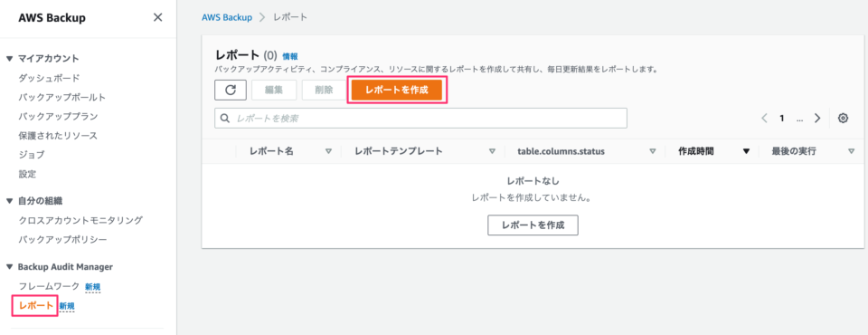
Task: Click the レポートテンプレート column header
Action: (399, 151)
